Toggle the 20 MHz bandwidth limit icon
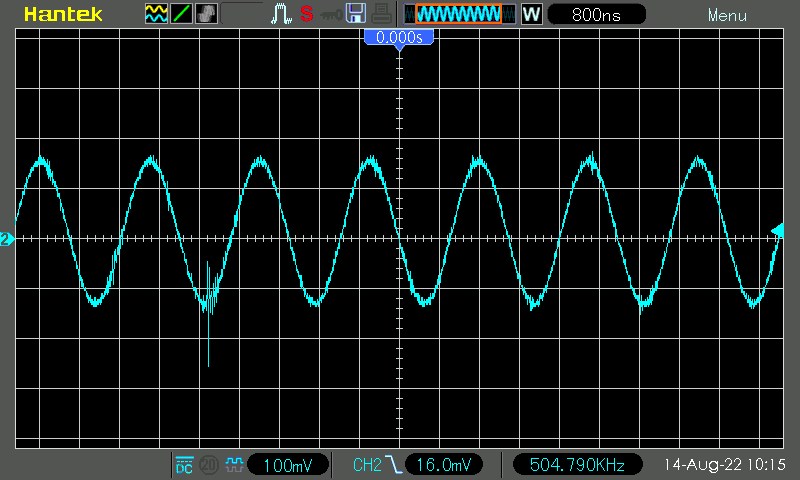This screenshot has height=480, width=800. tap(209, 465)
